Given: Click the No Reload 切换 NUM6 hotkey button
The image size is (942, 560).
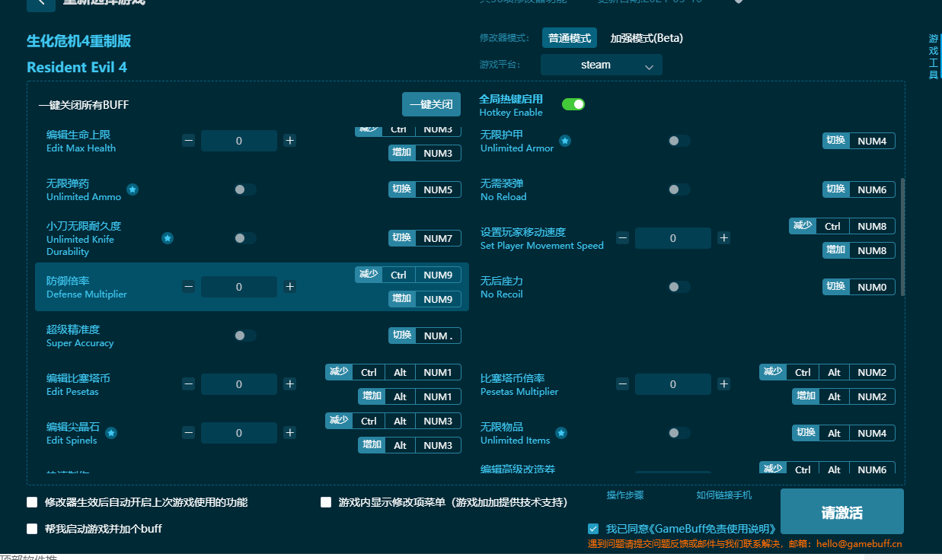Looking at the screenshot, I should click(x=859, y=189).
